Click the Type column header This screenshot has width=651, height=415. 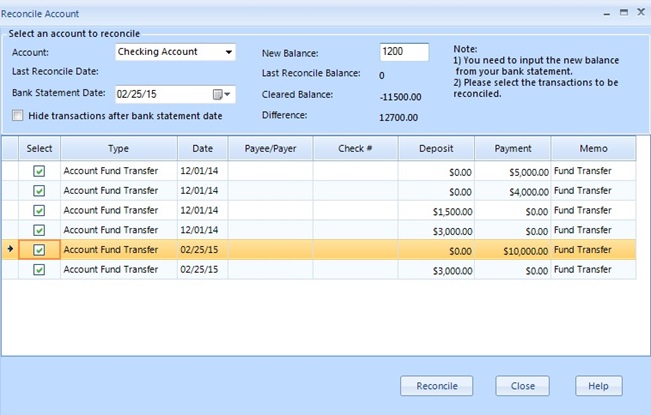(x=118, y=149)
